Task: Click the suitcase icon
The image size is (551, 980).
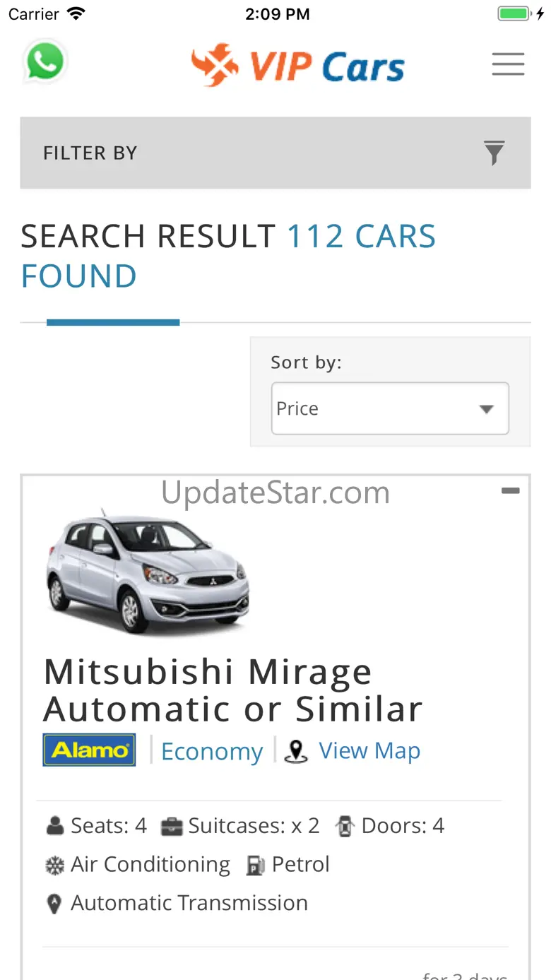Action: [171, 826]
